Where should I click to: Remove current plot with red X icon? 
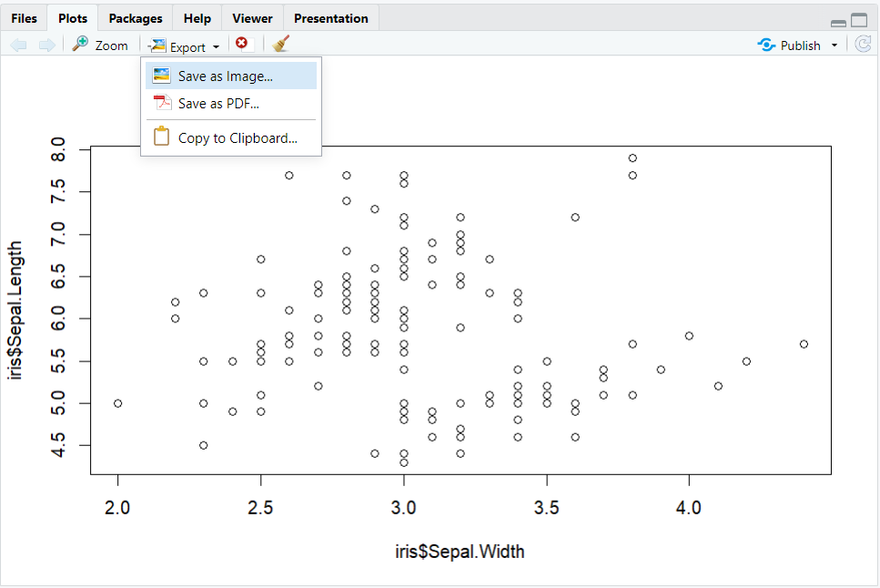pos(241,44)
